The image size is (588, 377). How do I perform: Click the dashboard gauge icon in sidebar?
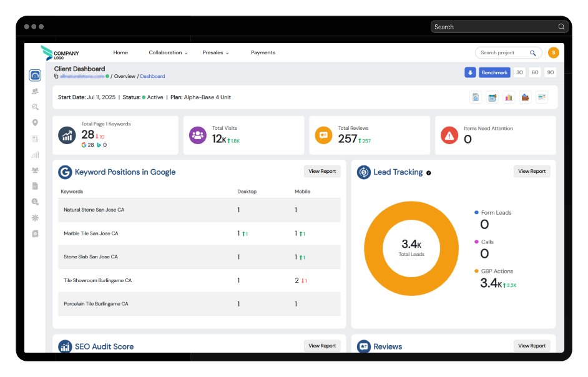[35, 76]
